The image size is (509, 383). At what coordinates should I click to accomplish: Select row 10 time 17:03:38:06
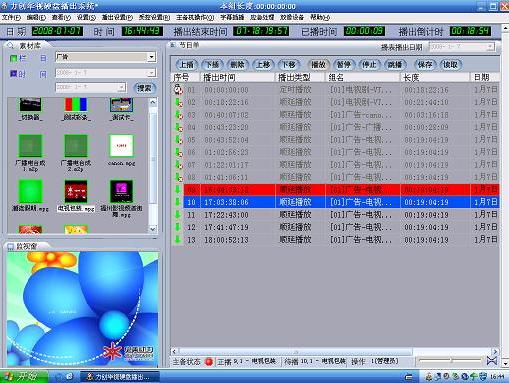tap(226, 202)
